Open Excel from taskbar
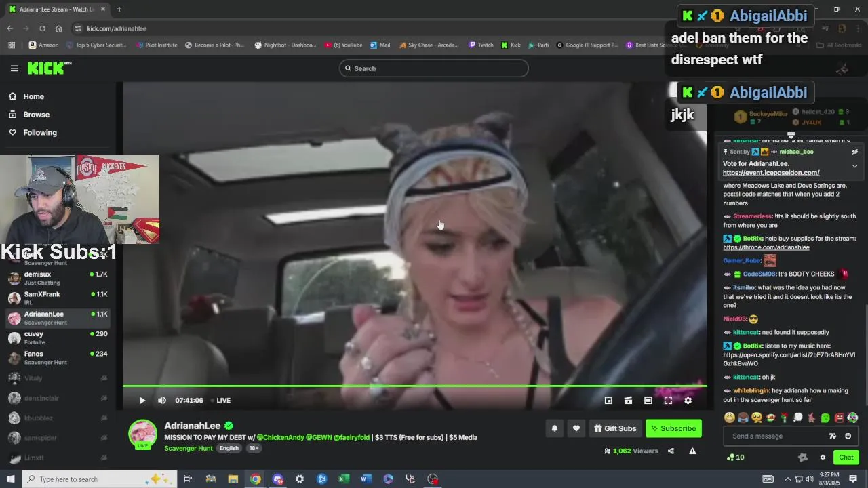The width and height of the screenshot is (868, 488). point(344,479)
